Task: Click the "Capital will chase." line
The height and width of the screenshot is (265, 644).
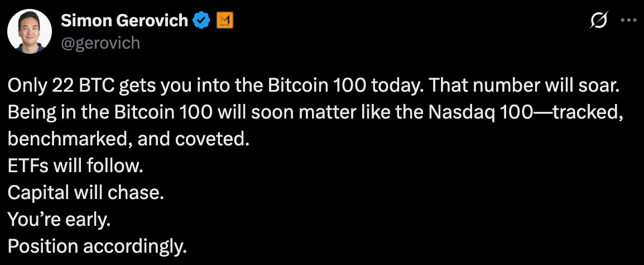Action: click(86, 192)
